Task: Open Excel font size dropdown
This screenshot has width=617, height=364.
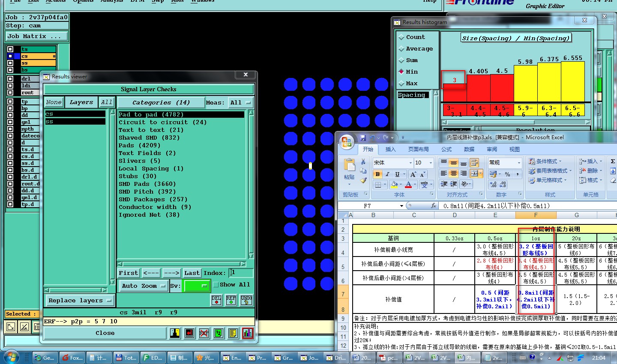Action: 431,163
